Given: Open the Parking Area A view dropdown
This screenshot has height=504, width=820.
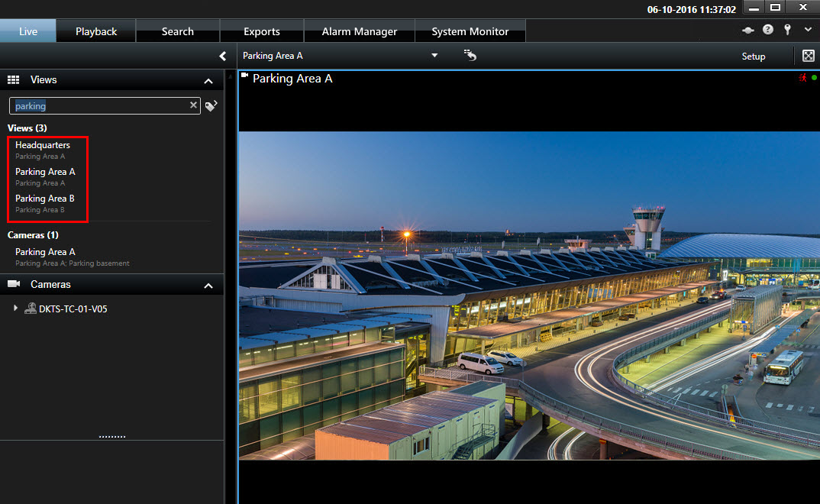Looking at the screenshot, I should [x=434, y=56].
